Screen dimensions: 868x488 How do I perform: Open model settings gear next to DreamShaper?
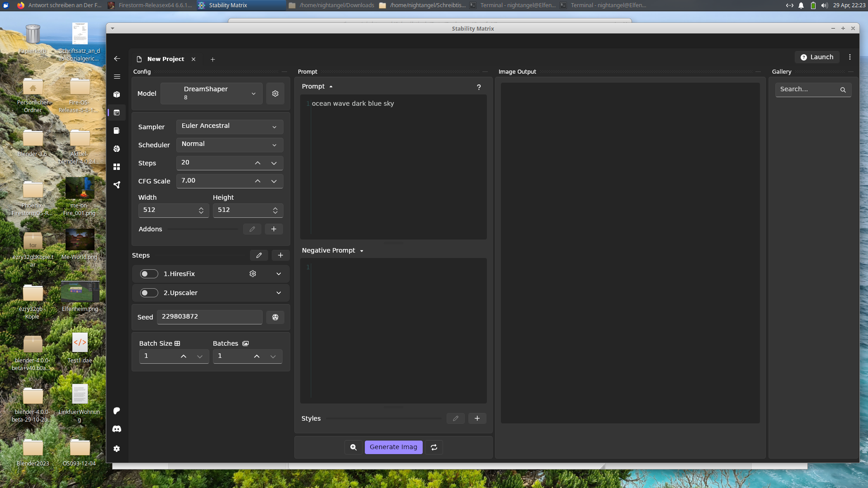275,94
